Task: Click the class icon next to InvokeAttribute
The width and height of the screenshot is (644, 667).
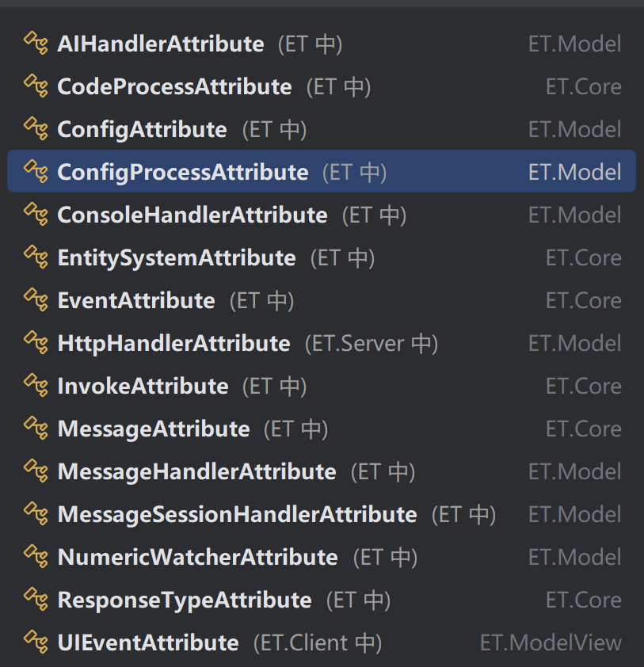Action: point(36,386)
